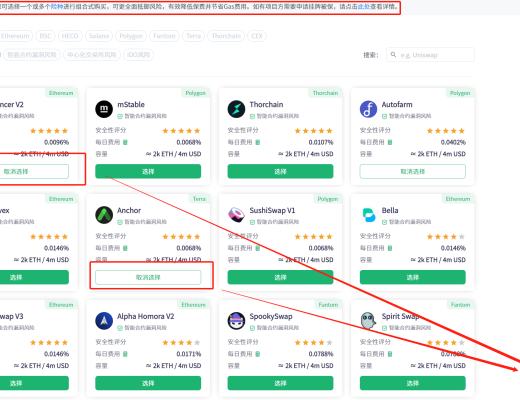Focus the Uniswap placeholder search field
The height and width of the screenshot is (400, 520).
click(430, 55)
